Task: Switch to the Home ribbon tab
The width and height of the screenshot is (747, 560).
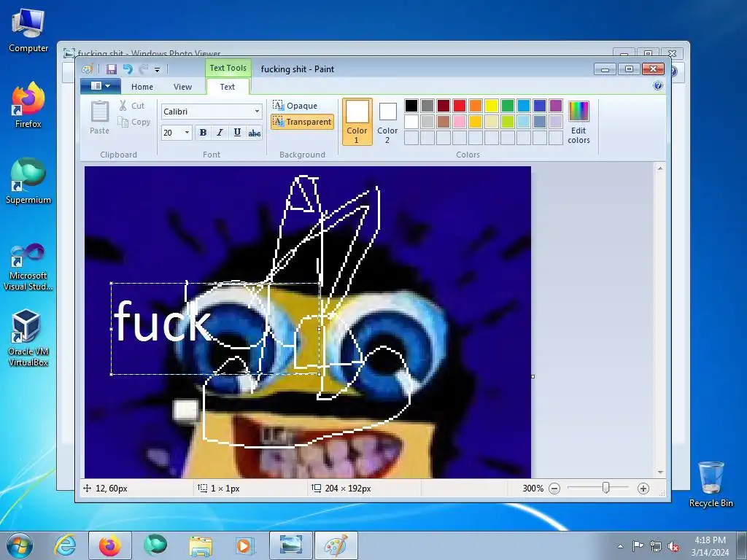Action: (142, 87)
